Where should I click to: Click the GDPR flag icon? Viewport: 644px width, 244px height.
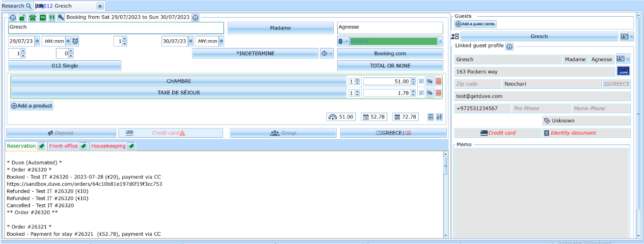point(624,72)
